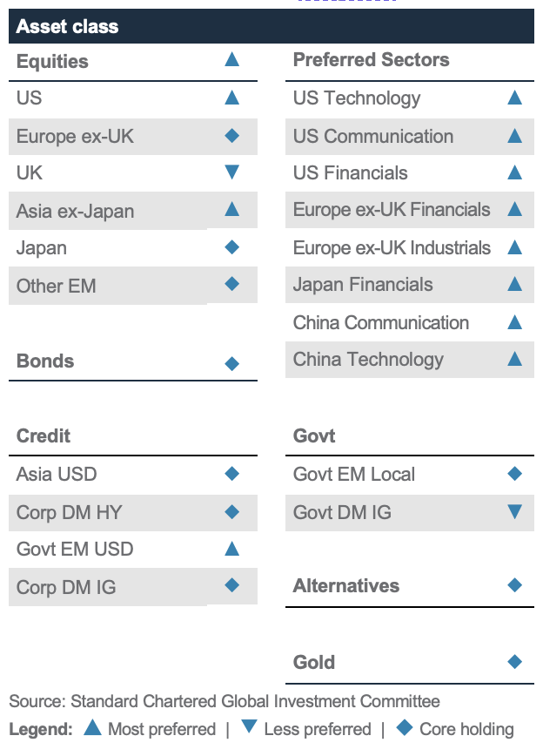The width and height of the screenshot is (543, 756).
Task: Click the diamond icon for Europe ex-UK
Action: [231, 136]
